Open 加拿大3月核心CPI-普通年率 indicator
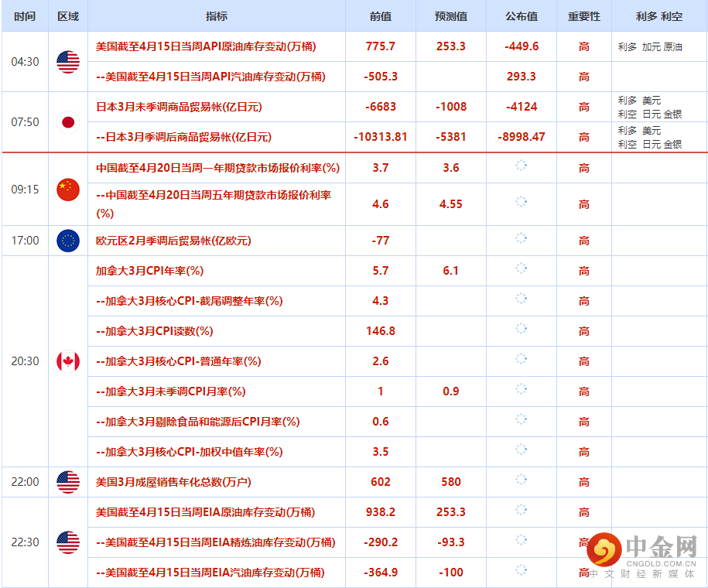The height and width of the screenshot is (588, 708). click(179, 361)
